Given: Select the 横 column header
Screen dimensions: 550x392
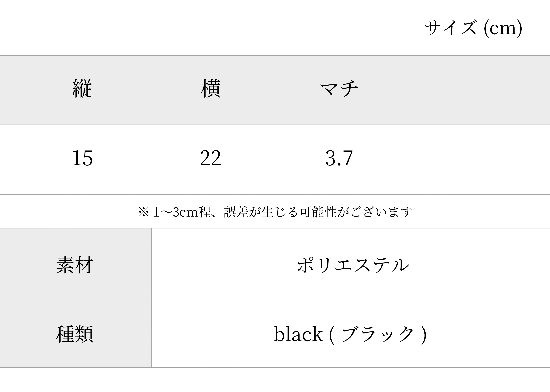Looking at the screenshot, I should click(x=211, y=89).
